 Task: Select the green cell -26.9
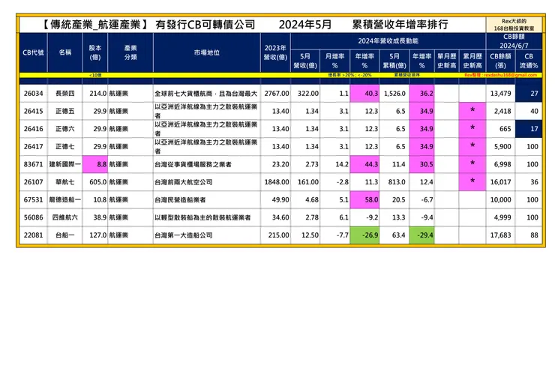point(364,235)
